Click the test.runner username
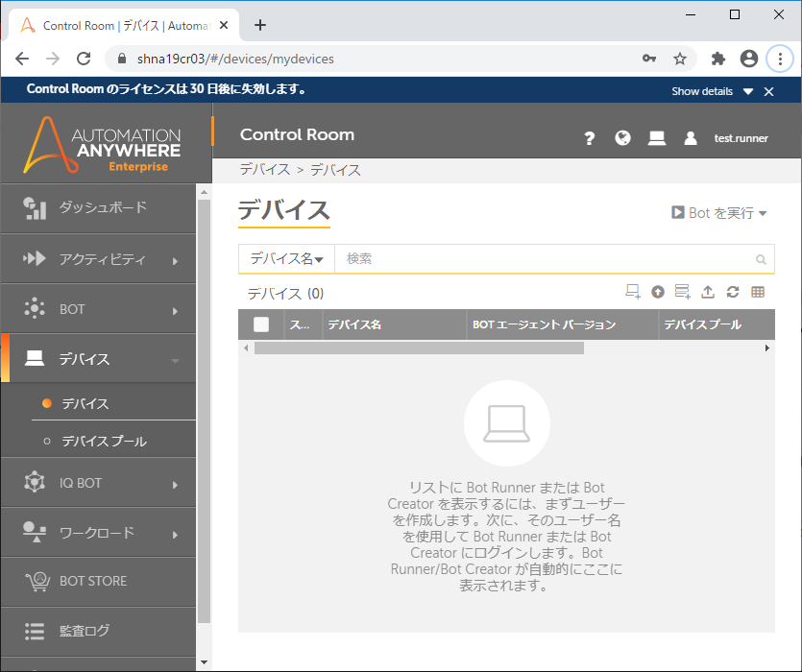This screenshot has height=672, width=802. [741, 138]
